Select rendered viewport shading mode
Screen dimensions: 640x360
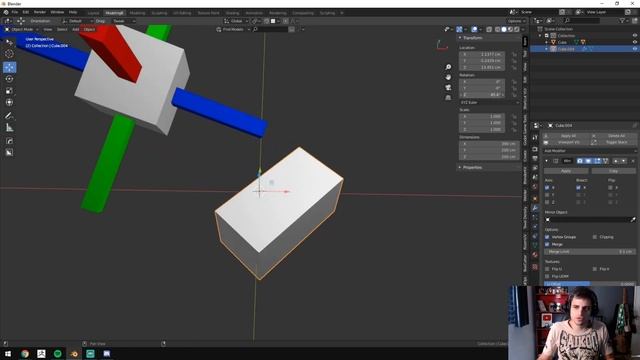pyautogui.click(x=517, y=29)
